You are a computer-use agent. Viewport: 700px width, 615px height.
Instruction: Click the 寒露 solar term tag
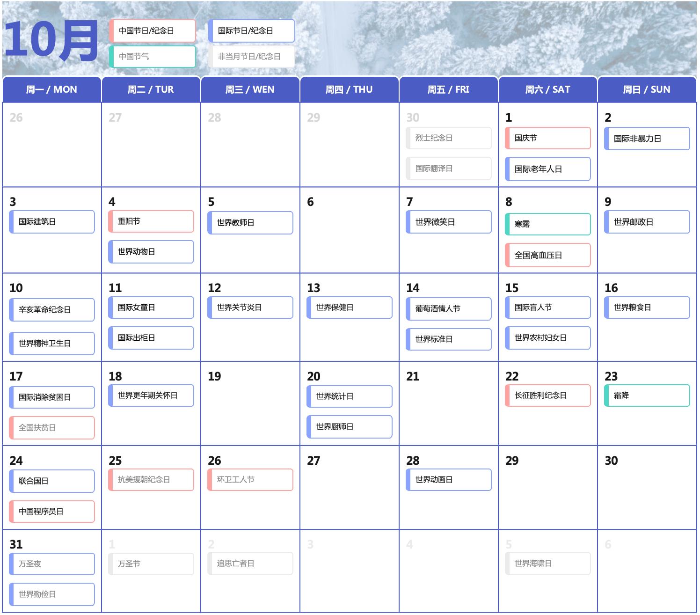[548, 224]
